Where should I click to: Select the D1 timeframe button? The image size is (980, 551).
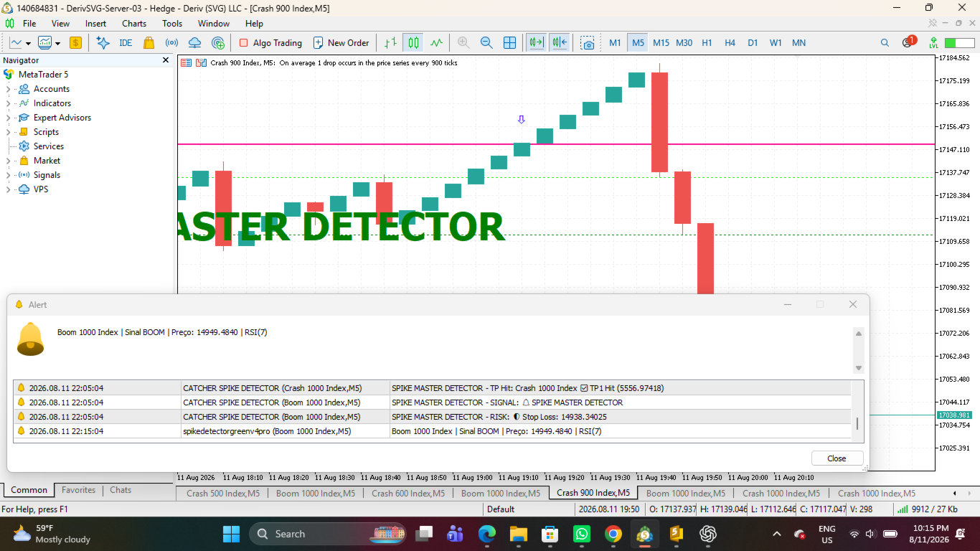pyautogui.click(x=753, y=43)
